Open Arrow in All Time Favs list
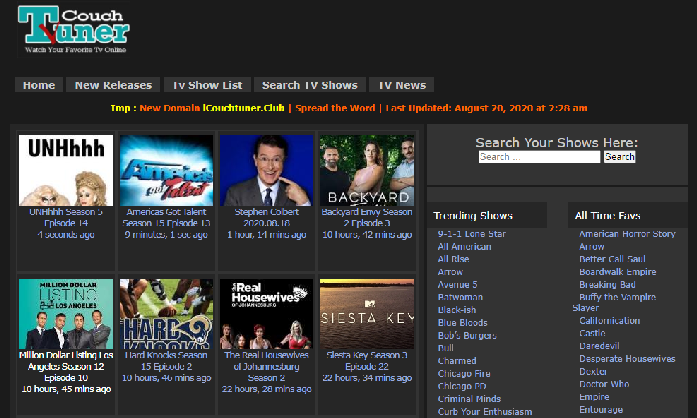Viewport: 697px width, 418px height. click(x=592, y=246)
